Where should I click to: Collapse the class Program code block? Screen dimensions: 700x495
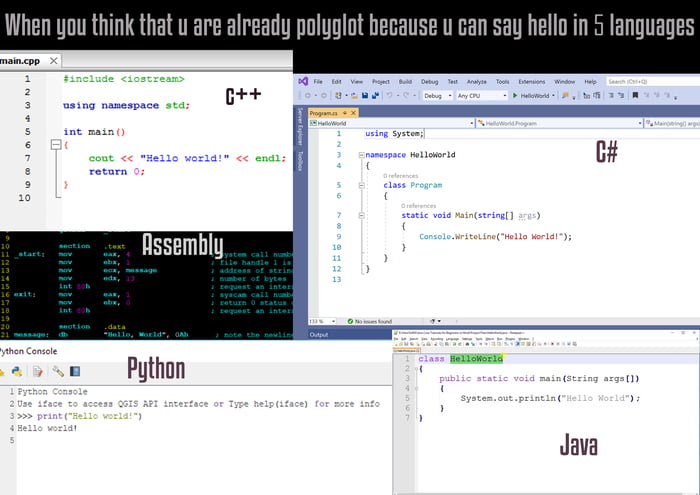click(x=378, y=185)
